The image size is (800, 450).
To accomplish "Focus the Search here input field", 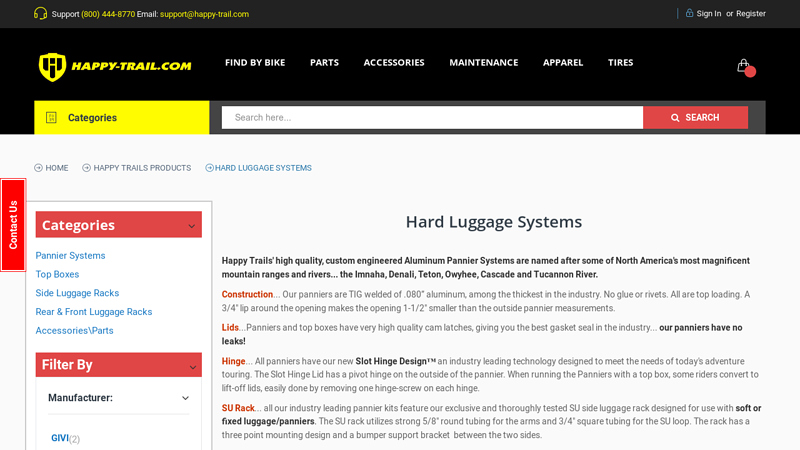I will click(431, 118).
